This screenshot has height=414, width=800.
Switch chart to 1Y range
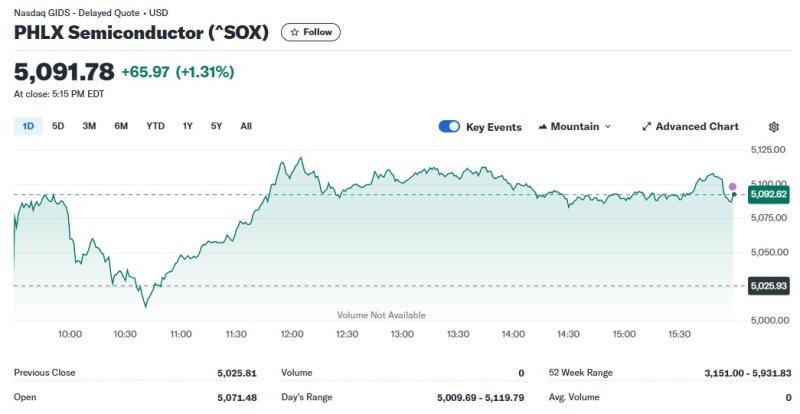click(x=187, y=126)
